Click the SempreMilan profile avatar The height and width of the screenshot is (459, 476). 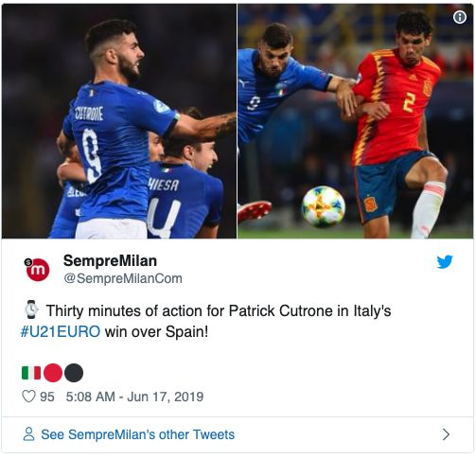click(x=38, y=269)
